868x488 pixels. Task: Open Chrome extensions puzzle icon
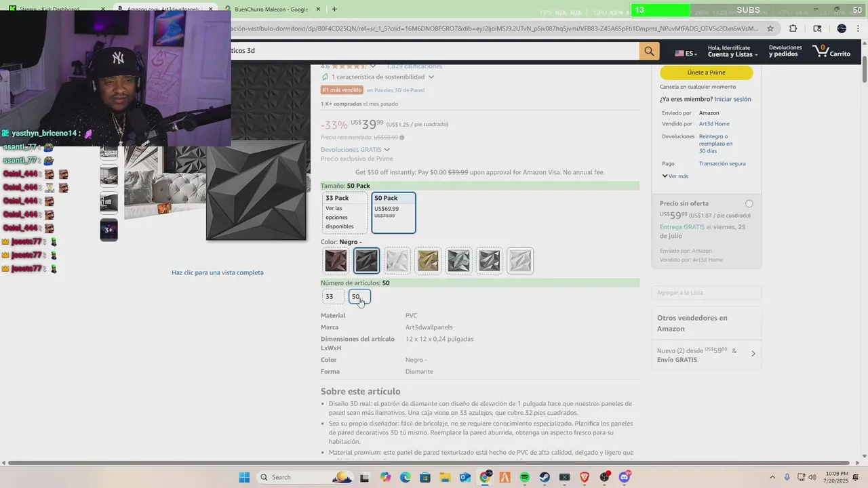pos(793,28)
